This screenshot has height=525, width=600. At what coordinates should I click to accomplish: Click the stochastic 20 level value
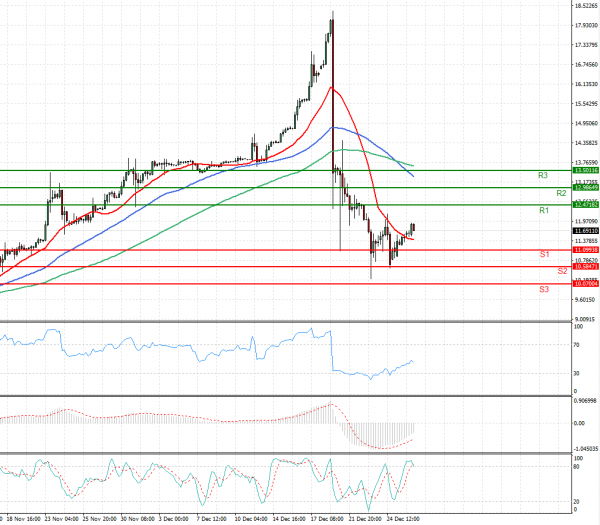[577, 502]
